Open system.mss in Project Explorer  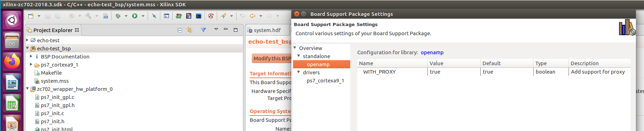click(x=55, y=81)
